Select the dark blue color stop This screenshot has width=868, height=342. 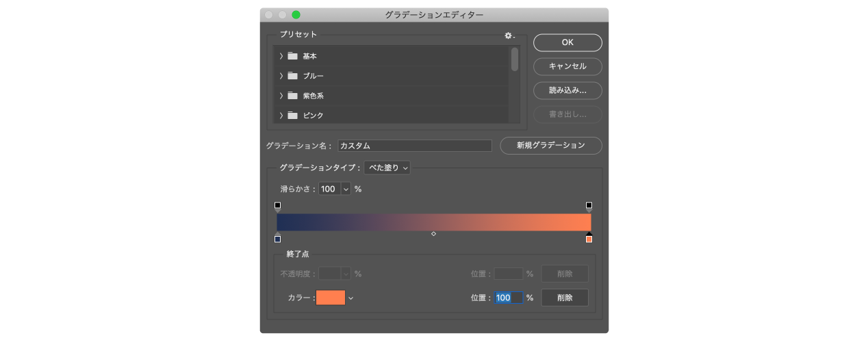coord(277,239)
